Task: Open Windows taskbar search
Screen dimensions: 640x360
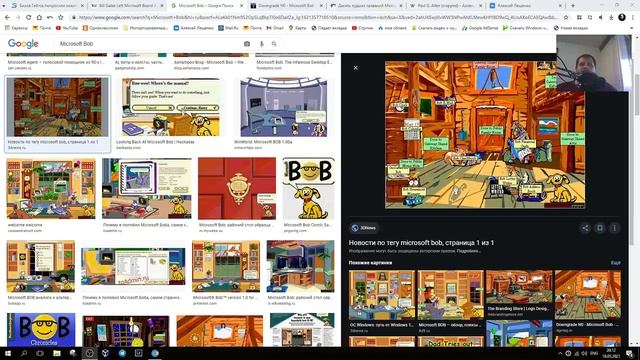Action: pos(24,353)
